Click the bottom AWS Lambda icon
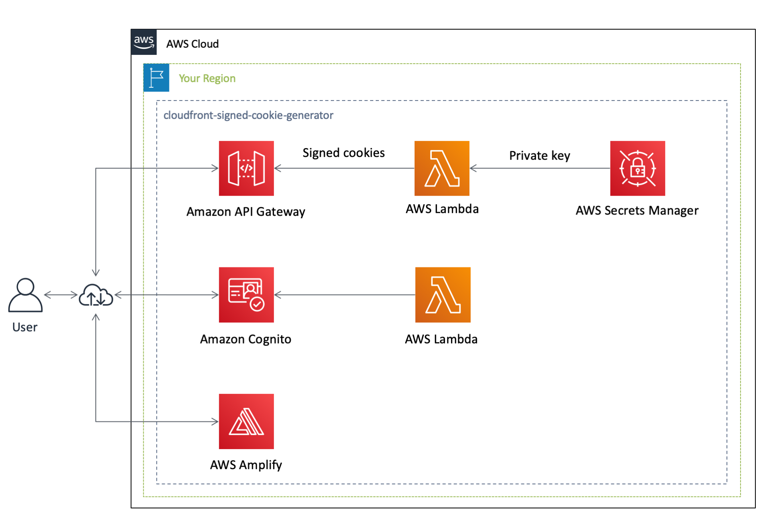 (442, 295)
